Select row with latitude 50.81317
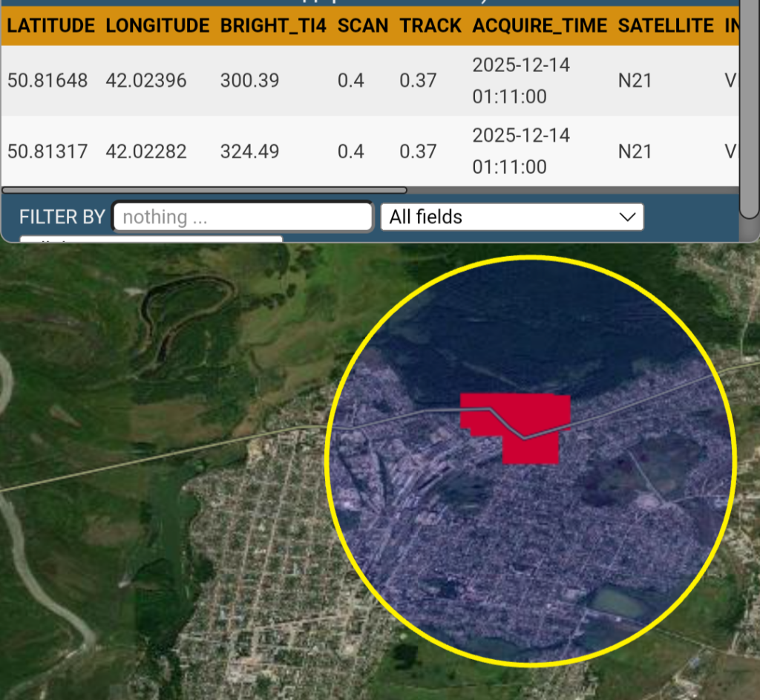Viewport: 760px width, 700px height. 47,151
